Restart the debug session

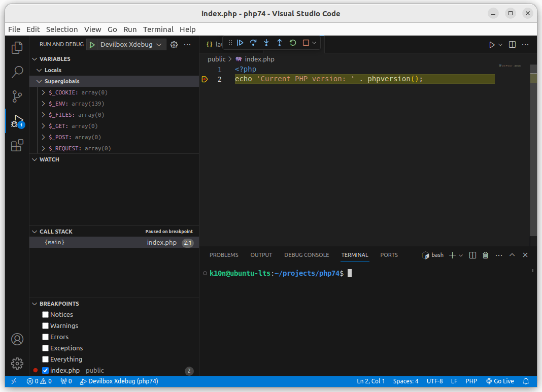[293, 43]
